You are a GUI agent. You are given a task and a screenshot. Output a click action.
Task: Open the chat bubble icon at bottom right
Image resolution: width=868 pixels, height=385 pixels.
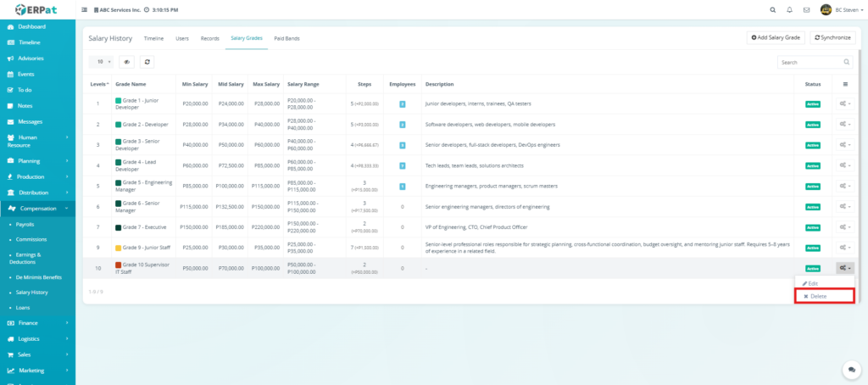850,370
